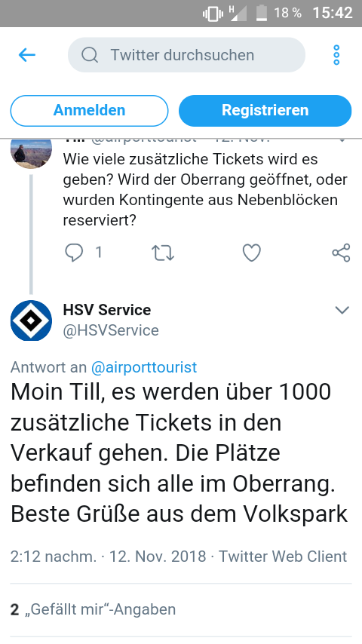
Task: Open the @HSVService handle
Action: [111, 330]
